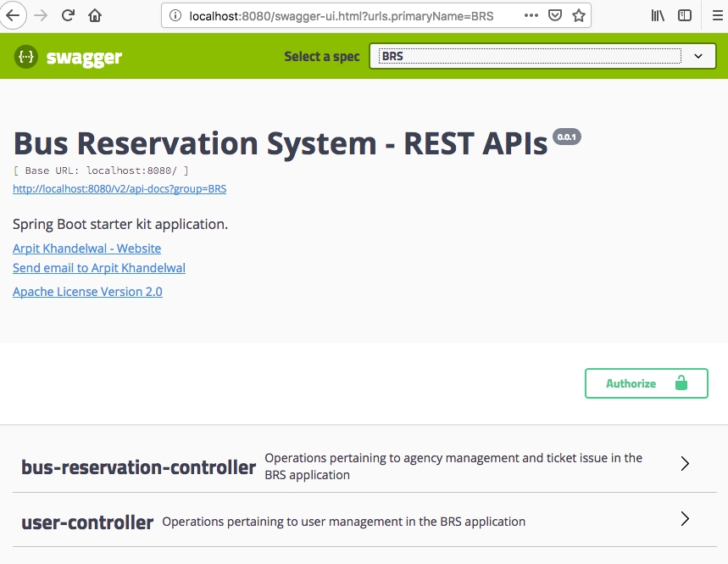
Task: Click Send email to Arpit Khandelwal
Action: coord(99,268)
